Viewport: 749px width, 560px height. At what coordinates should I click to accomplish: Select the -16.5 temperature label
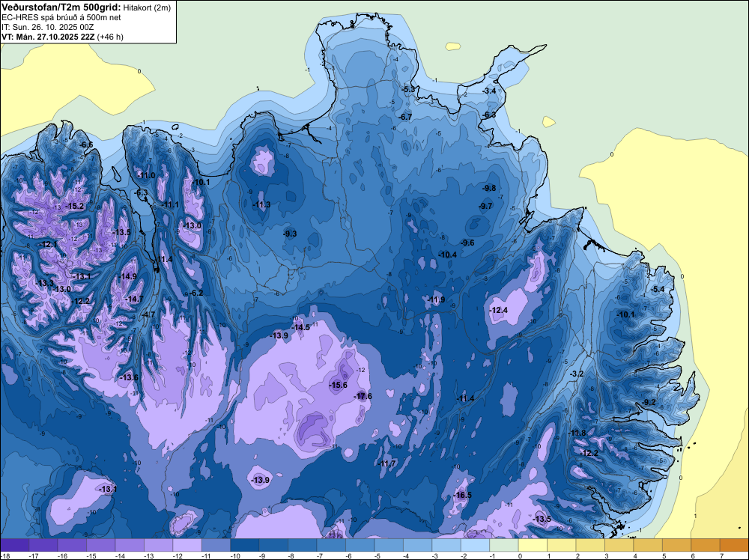click(x=462, y=495)
